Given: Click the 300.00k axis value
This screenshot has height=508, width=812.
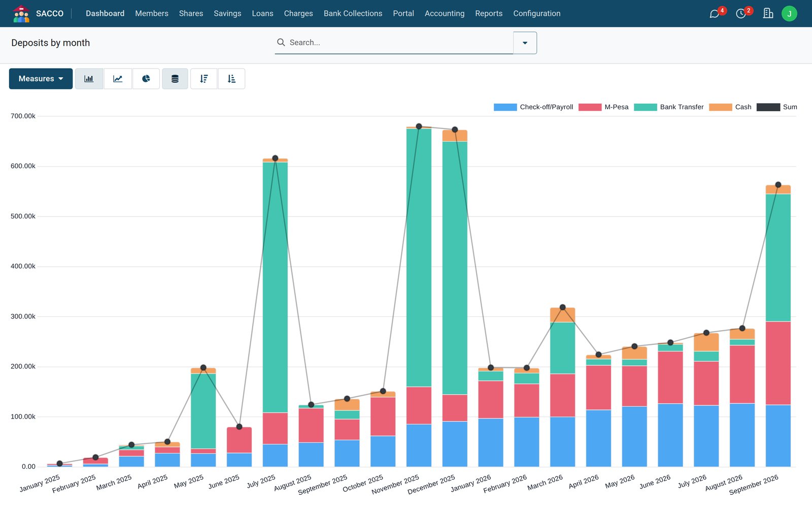Looking at the screenshot, I should 23,316.
